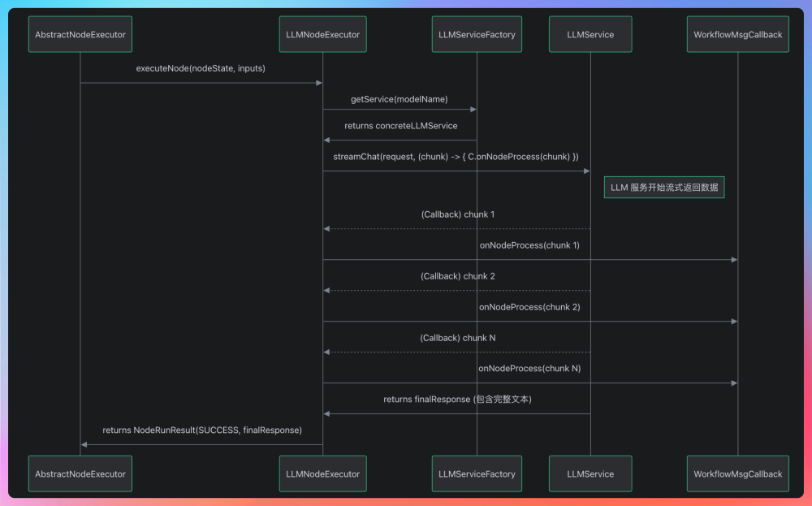
Task: Select the "returns finalResponse" message label
Action: click(x=457, y=400)
